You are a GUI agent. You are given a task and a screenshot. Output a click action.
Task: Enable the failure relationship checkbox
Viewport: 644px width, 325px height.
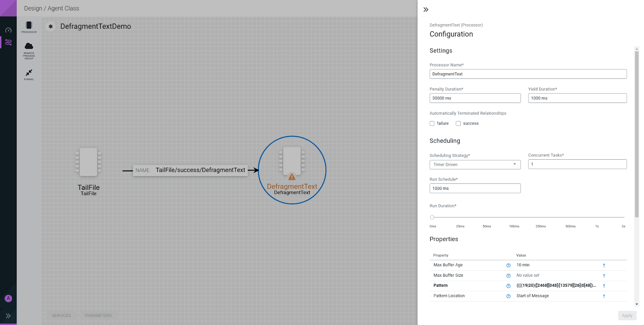coord(432,123)
